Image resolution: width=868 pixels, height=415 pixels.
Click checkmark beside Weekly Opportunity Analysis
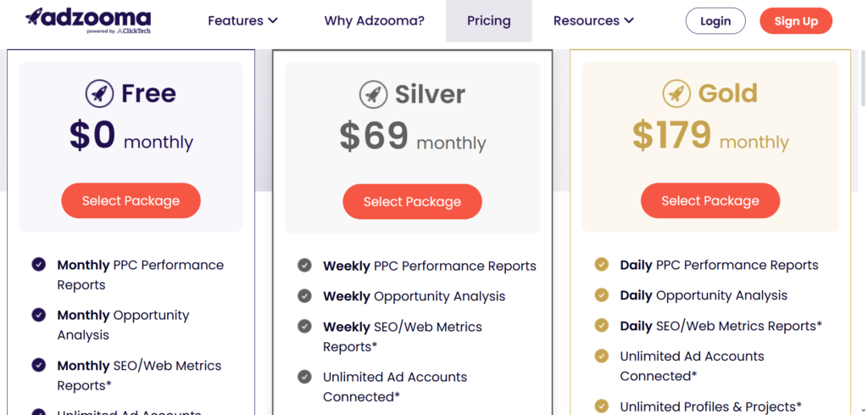click(x=304, y=296)
